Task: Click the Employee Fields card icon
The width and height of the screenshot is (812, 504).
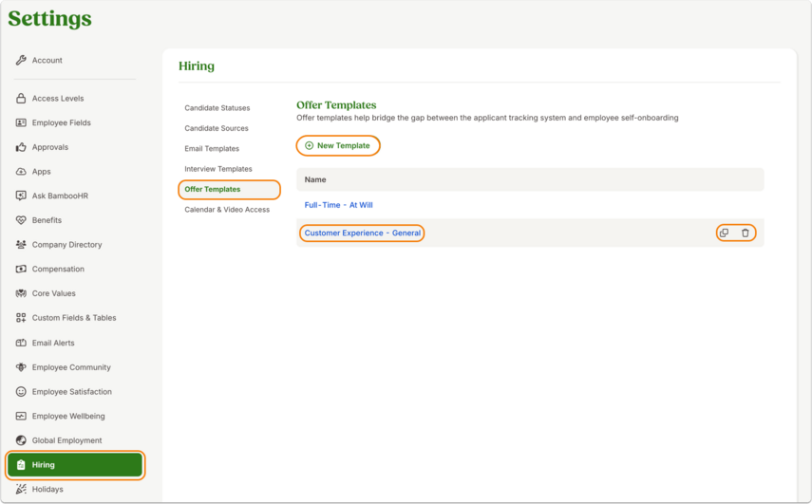Action: (x=21, y=122)
